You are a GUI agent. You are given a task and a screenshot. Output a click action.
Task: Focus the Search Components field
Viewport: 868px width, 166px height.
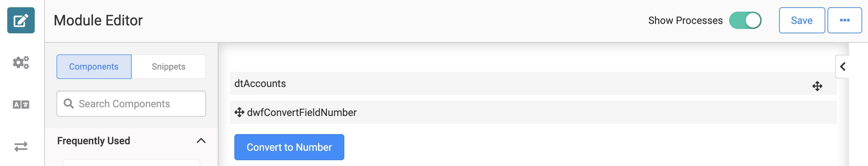[131, 104]
